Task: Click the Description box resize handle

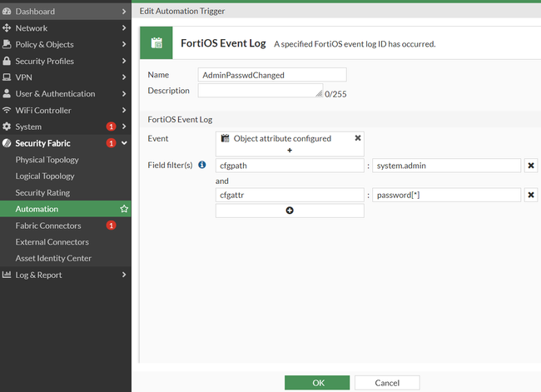Action: (319, 93)
